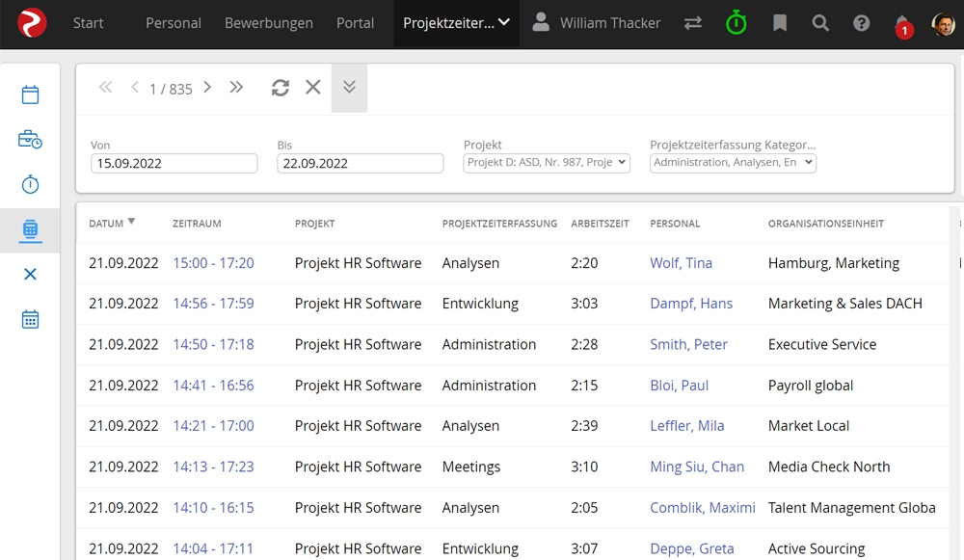Open time entry 14:21 - 17:00
This screenshot has width=964, height=560.
click(x=213, y=426)
